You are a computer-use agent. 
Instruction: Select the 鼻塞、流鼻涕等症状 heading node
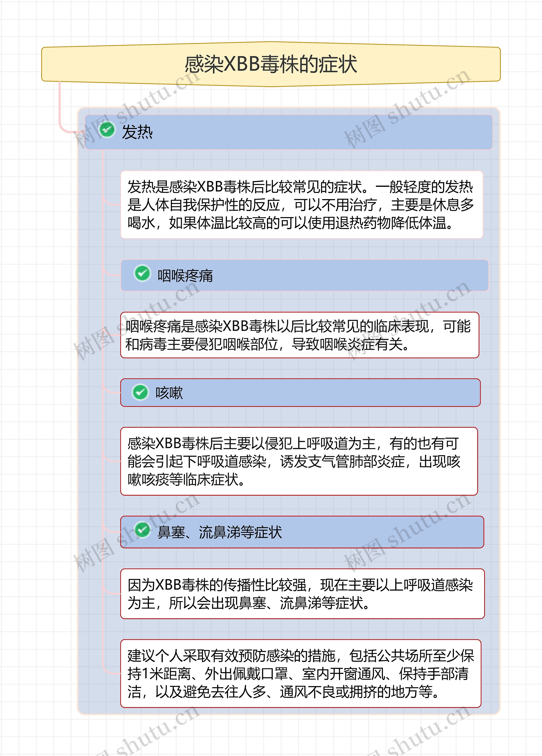pos(302,532)
